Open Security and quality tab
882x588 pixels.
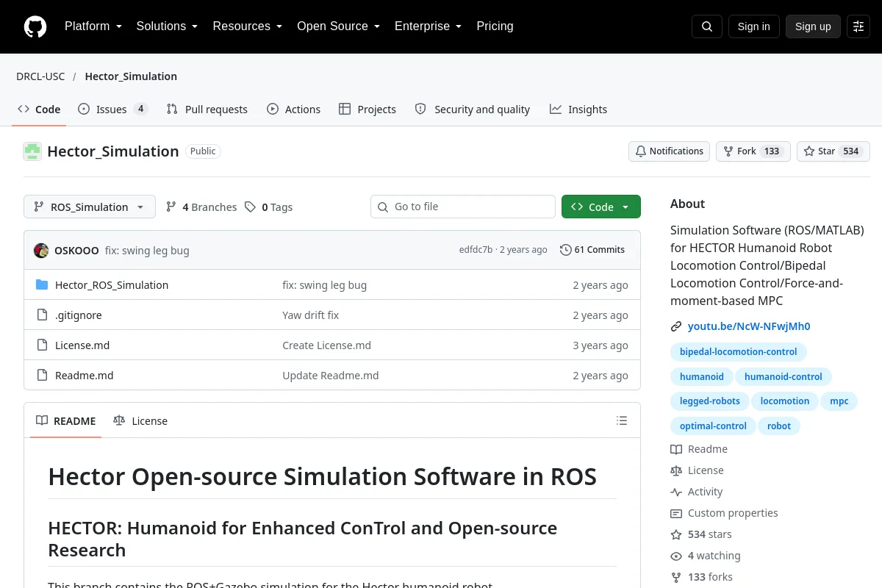[473, 110]
